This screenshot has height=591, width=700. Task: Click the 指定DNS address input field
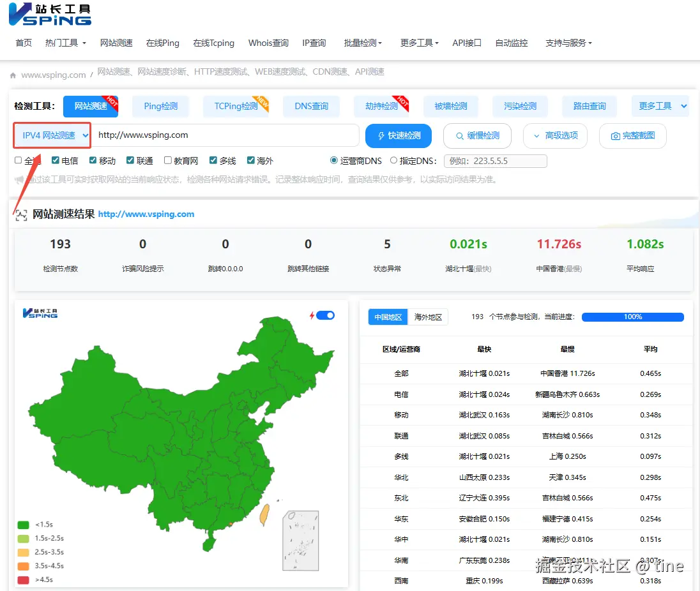coord(496,161)
